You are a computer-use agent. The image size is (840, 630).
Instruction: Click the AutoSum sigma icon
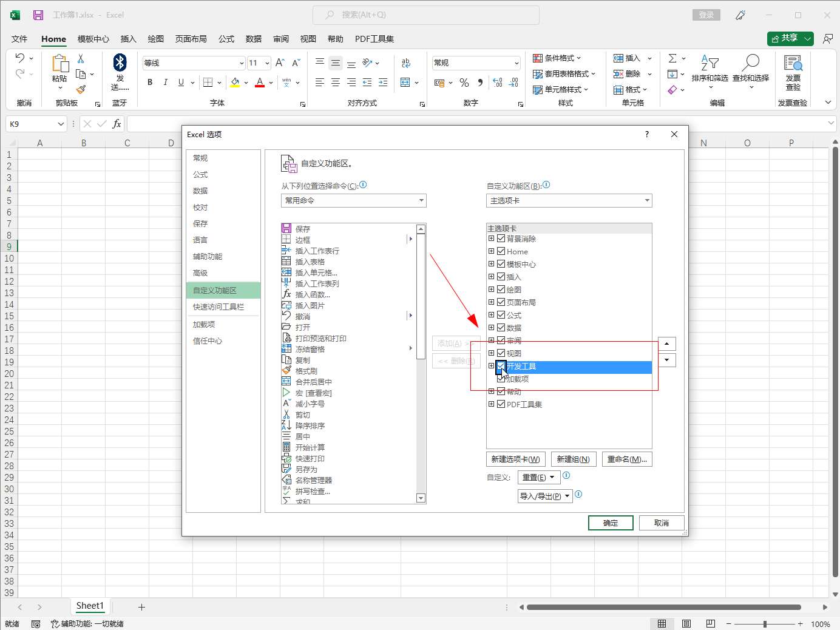(x=672, y=58)
